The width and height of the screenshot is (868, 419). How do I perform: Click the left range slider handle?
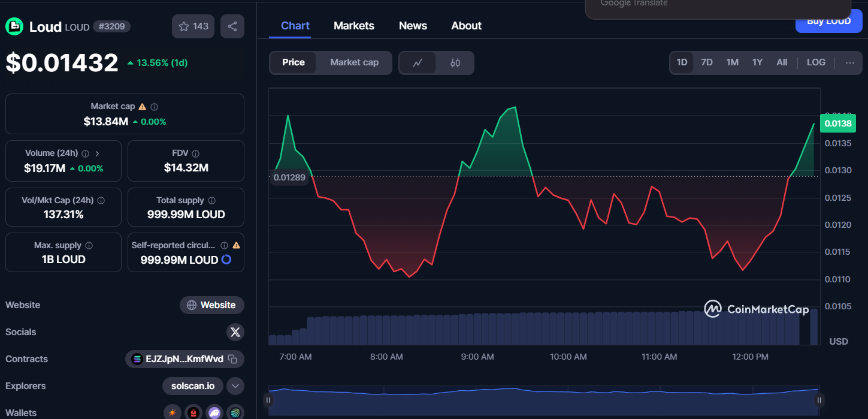(x=268, y=400)
